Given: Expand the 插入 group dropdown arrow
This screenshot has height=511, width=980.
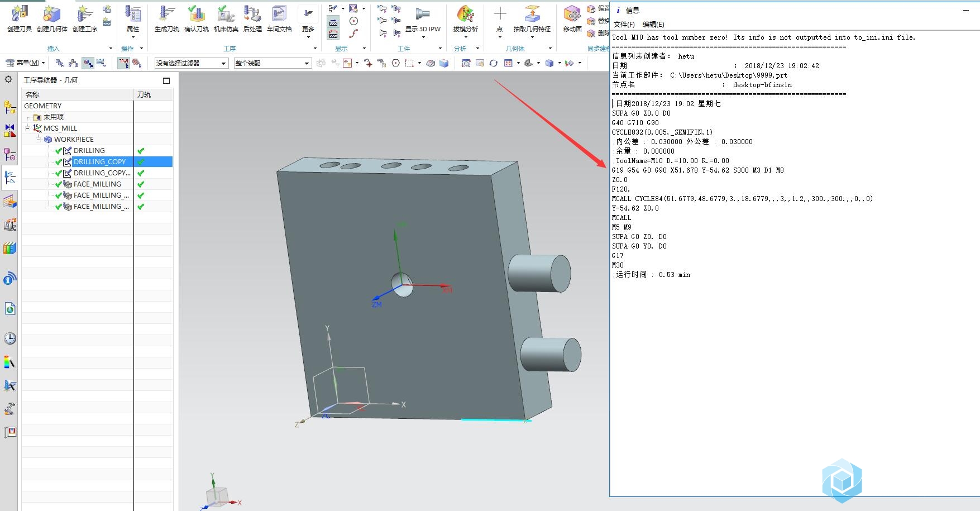Looking at the screenshot, I should click(x=111, y=49).
